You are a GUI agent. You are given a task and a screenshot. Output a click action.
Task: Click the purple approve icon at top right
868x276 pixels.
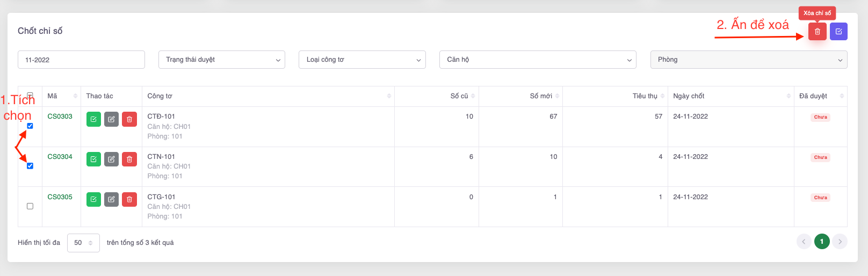[838, 32]
